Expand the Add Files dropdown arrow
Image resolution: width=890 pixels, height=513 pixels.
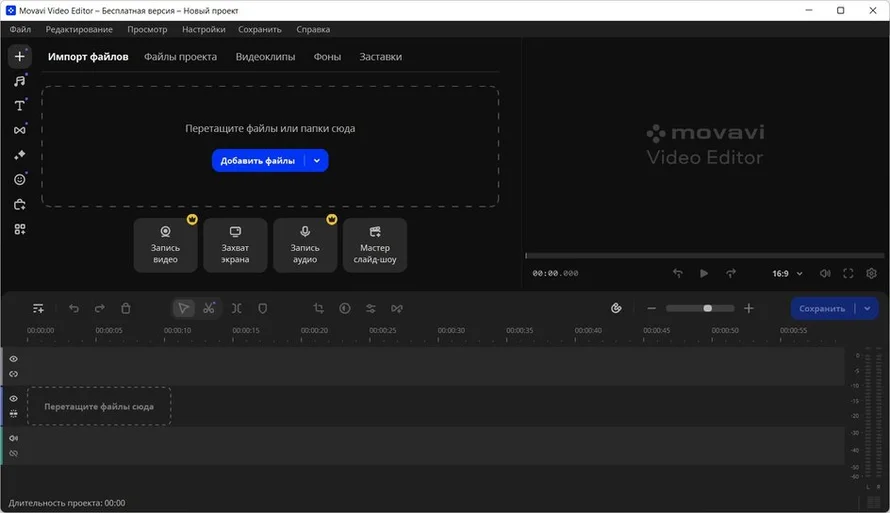click(x=317, y=161)
